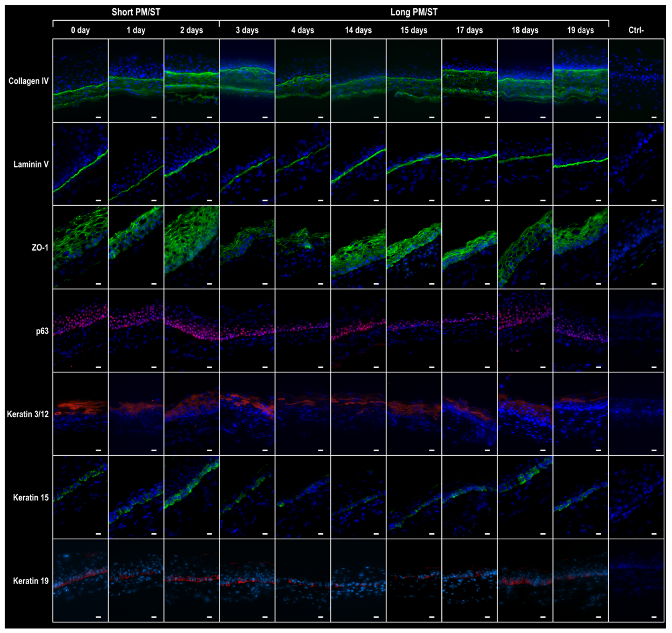Select the Keratin 15 17 days panel
This screenshot has height=633, width=672.
tap(469, 497)
